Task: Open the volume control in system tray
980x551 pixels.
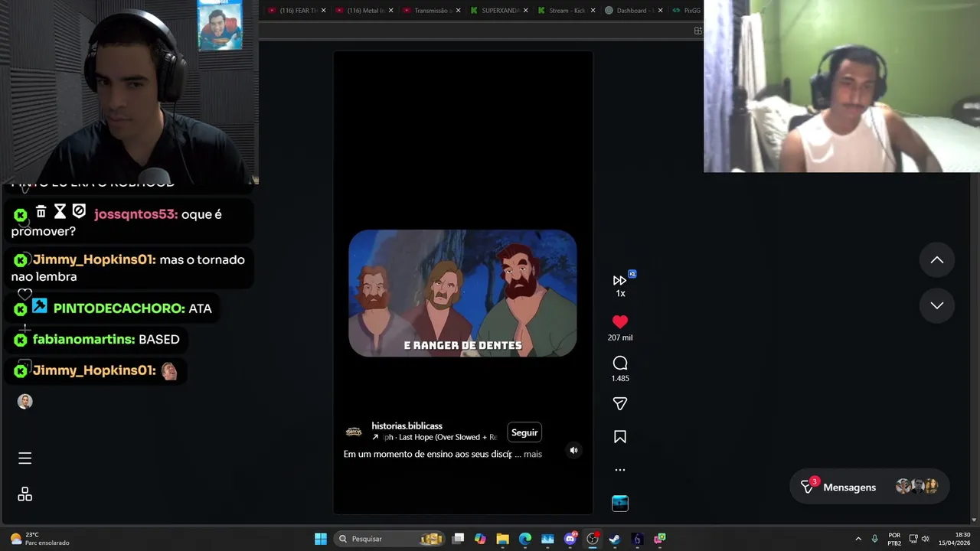Action: tap(925, 539)
